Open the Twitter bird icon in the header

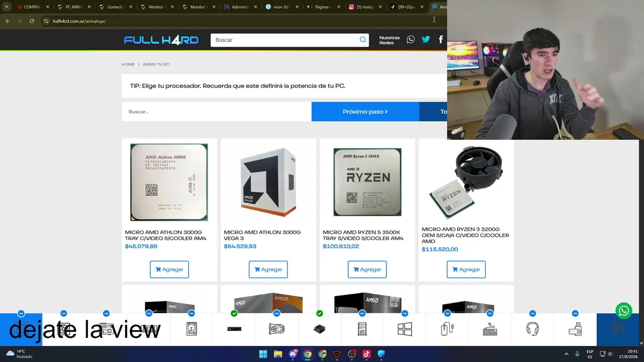point(426,39)
